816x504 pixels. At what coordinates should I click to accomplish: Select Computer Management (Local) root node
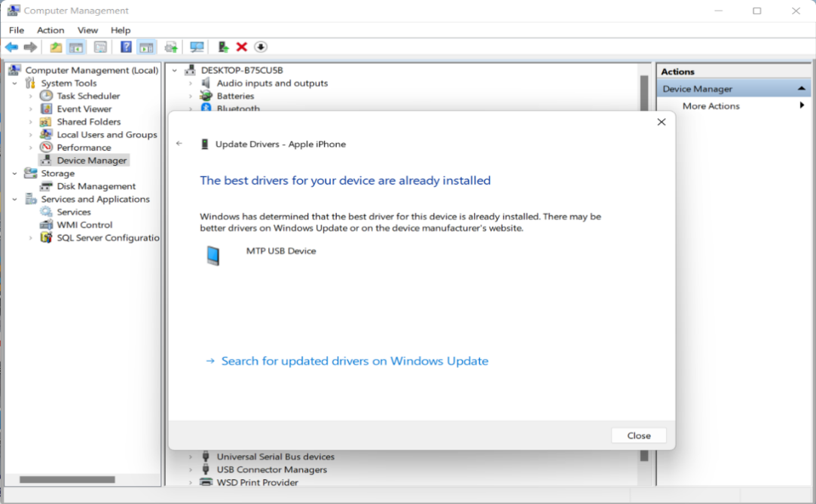(92, 70)
